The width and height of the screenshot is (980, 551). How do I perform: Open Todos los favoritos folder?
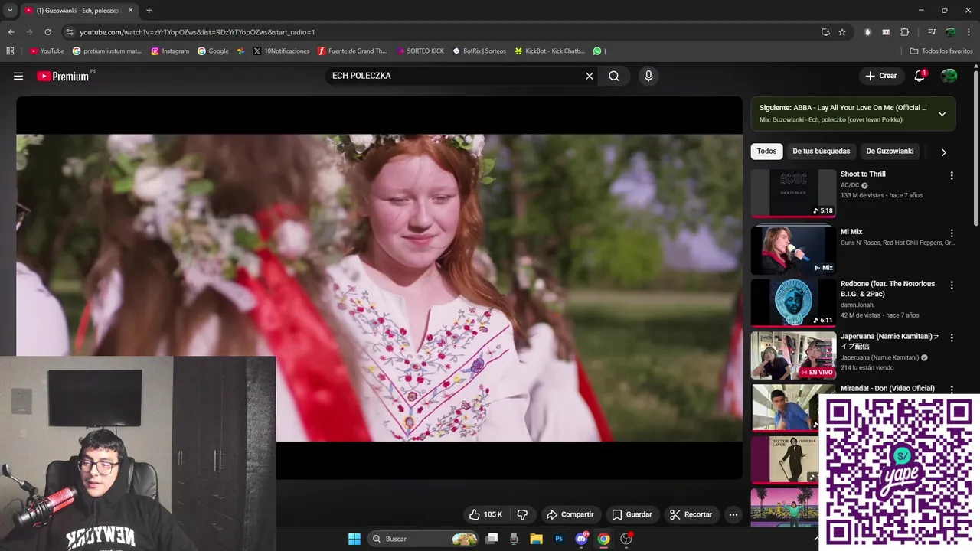pos(941,51)
